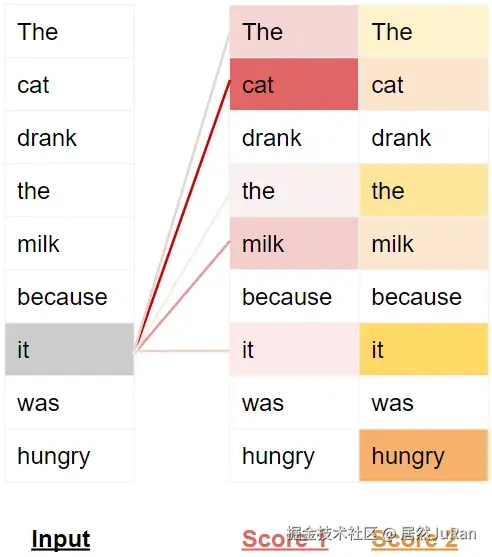Click the yellow 'the' cell in Score 2
492x557 pixels.
423,190
